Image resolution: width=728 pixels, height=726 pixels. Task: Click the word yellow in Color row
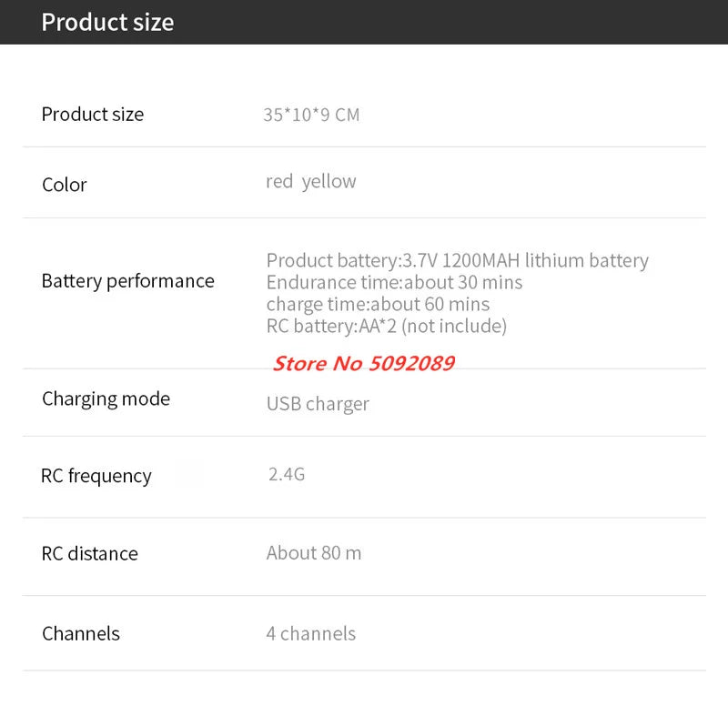tap(329, 182)
